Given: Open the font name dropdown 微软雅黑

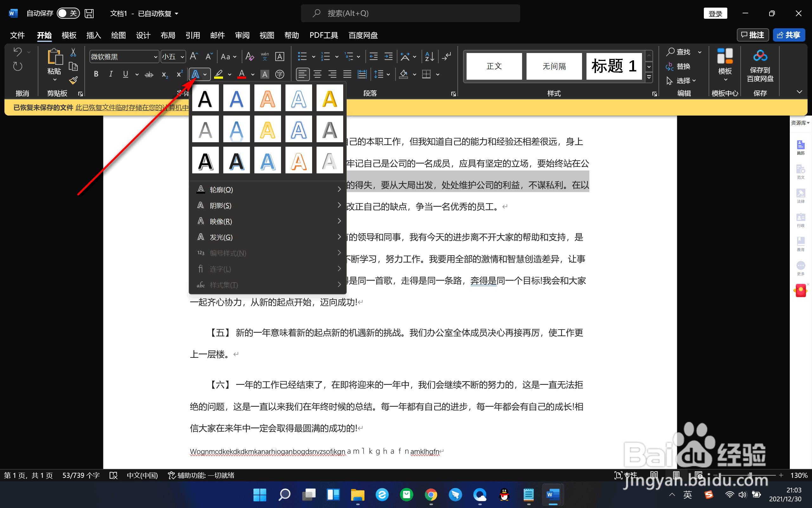Looking at the screenshot, I should [x=155, y=57].
